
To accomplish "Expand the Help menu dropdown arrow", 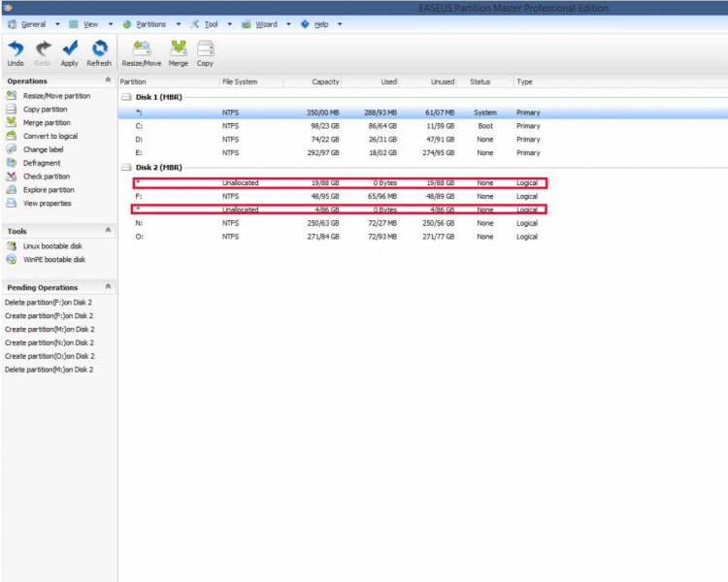I will click(340, 24).
